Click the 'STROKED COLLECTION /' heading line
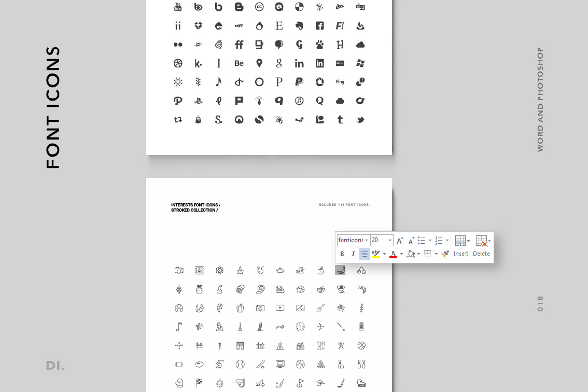The height and width of the screenshot is (392, 588). [x=195, y=210]
